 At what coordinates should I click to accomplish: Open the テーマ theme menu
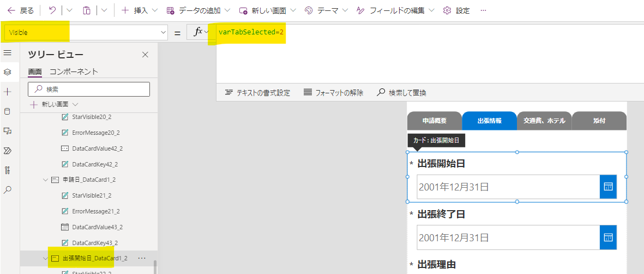pos(327,11)
